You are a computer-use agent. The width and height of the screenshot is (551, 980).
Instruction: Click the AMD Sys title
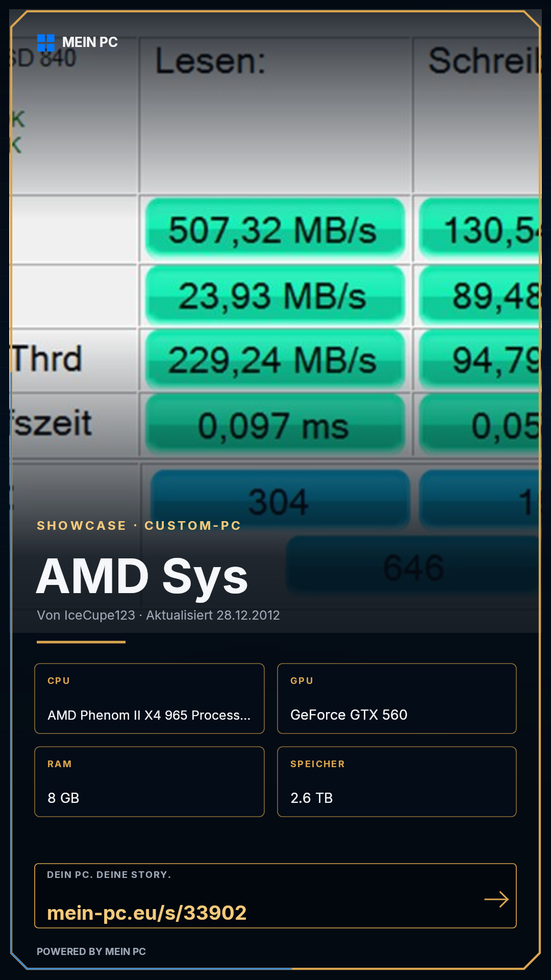pyautogui.click(x=142, y=577)
